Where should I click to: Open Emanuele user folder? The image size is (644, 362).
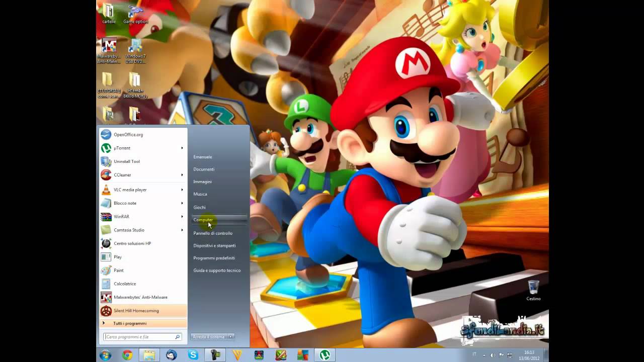(x=203, y=157)
